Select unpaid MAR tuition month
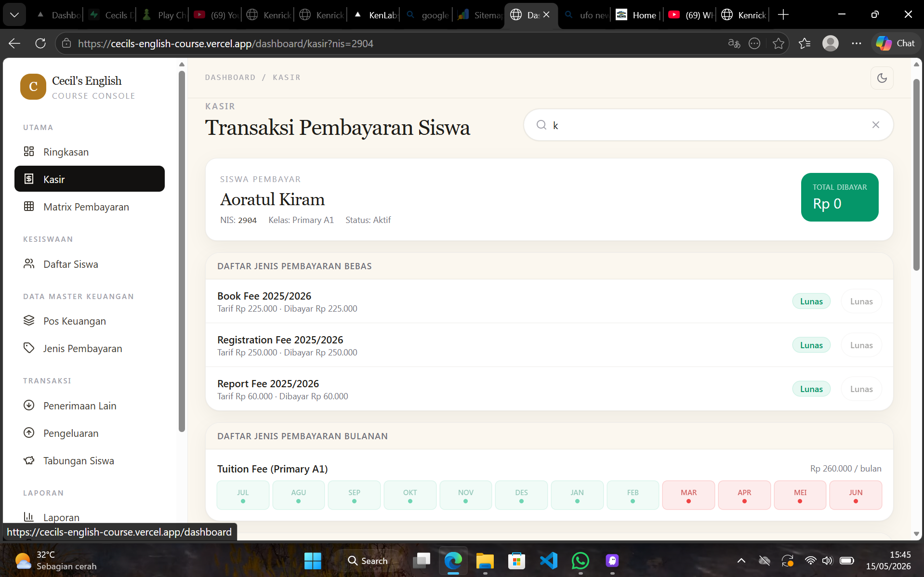Image resolution: width=924 pixels, height=577 pixels. pyautogui.click(x=688, y=495)
